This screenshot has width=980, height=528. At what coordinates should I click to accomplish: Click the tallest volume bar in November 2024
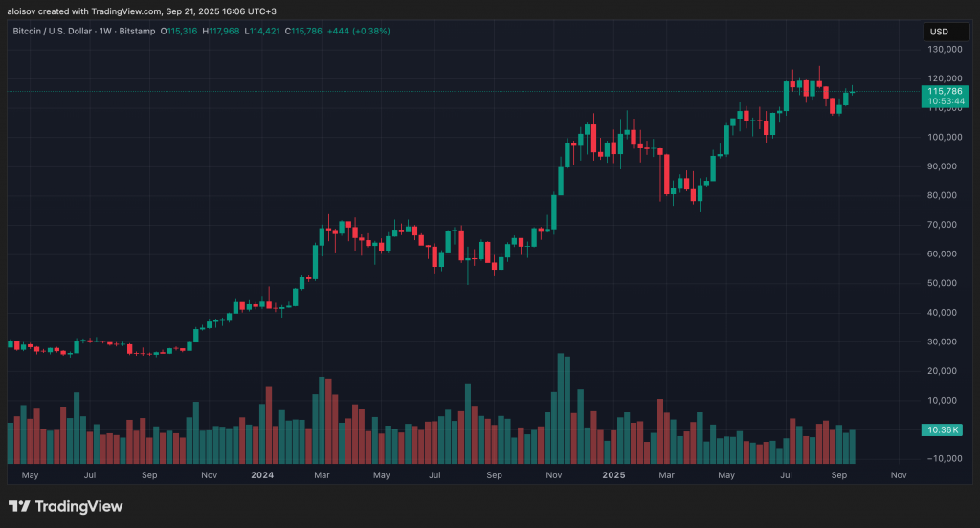[x=561, y=408]
